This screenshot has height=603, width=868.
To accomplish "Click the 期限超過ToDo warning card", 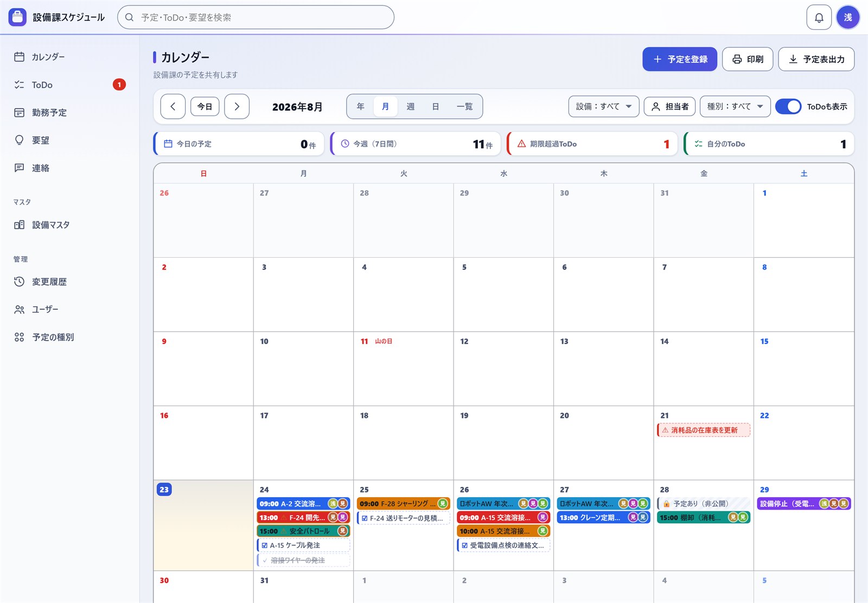I will [x=592, y=144].
